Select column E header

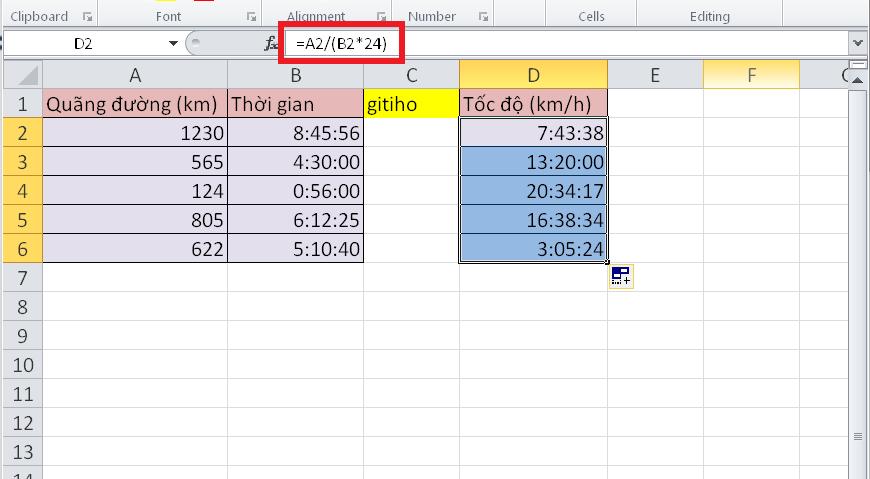tap(655, 75)
